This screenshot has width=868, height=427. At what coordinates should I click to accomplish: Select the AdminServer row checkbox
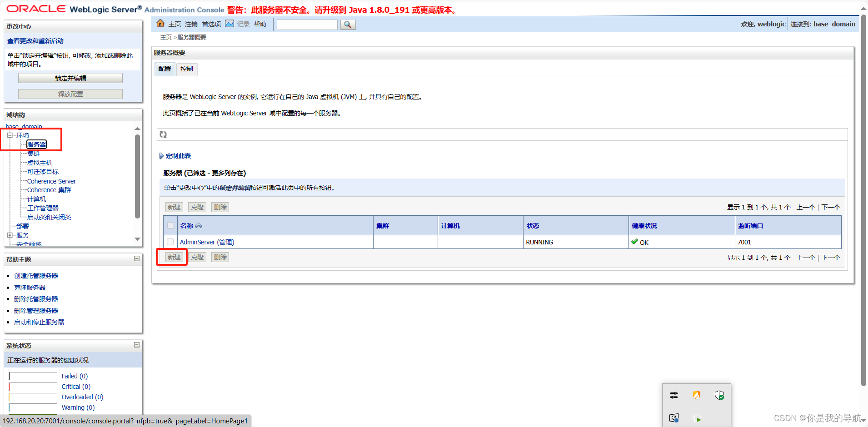click(x=170, y=242)
